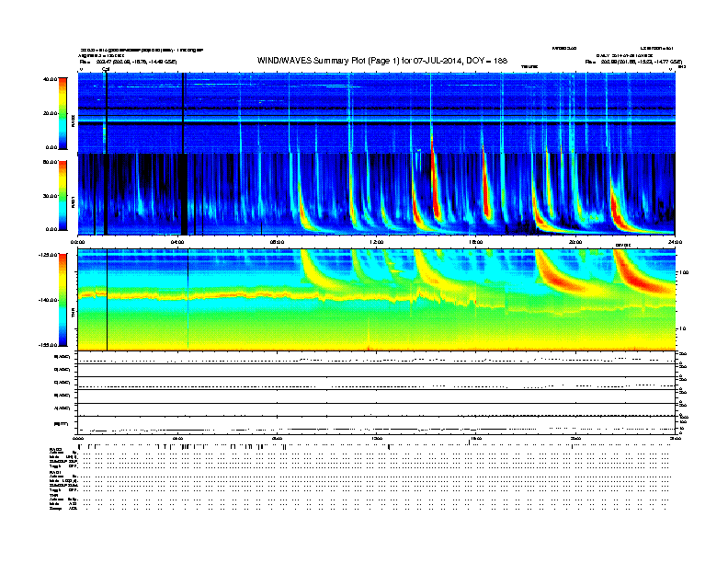This screenshot has height=563, width=728.
Task: Click the -140.00 tick on TNR color bar
Action: 48,300
